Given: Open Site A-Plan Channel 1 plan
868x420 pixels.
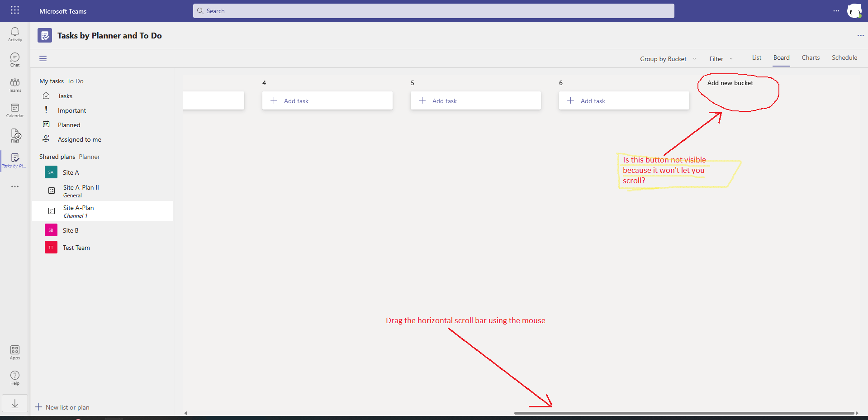Looking at the screenshot, I should click(103, 211).
